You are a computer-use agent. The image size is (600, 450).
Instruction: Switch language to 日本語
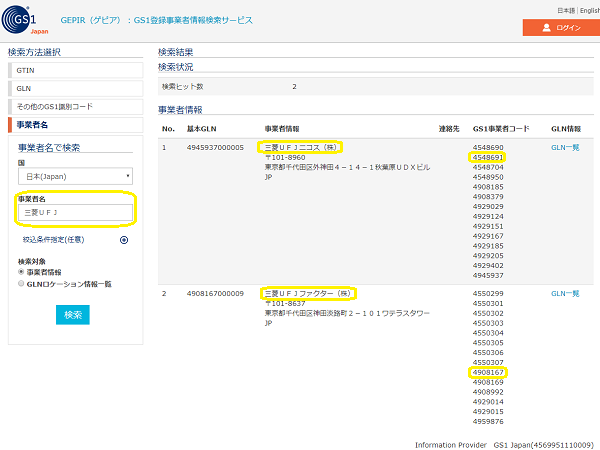(566, 11)
